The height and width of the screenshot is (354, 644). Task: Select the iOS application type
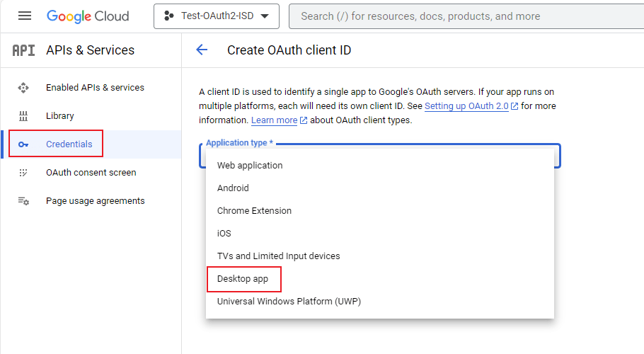(224, 234)
